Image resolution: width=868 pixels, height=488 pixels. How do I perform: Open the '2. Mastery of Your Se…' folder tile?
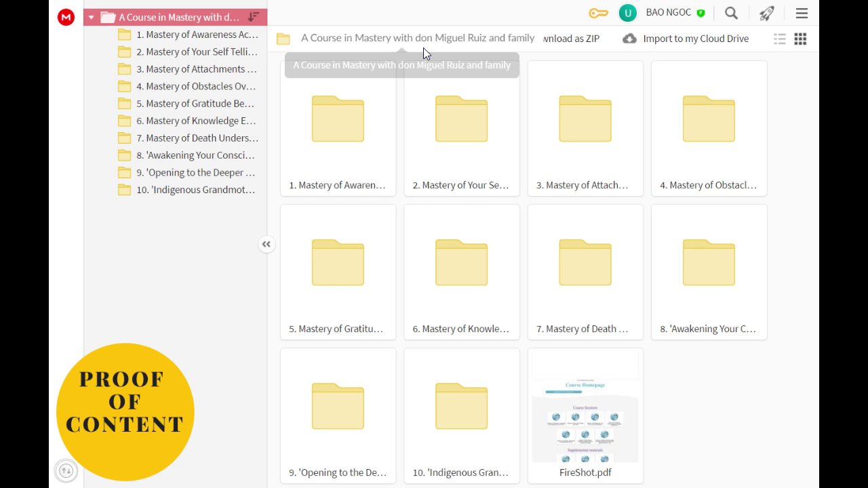tap(462, 128)
